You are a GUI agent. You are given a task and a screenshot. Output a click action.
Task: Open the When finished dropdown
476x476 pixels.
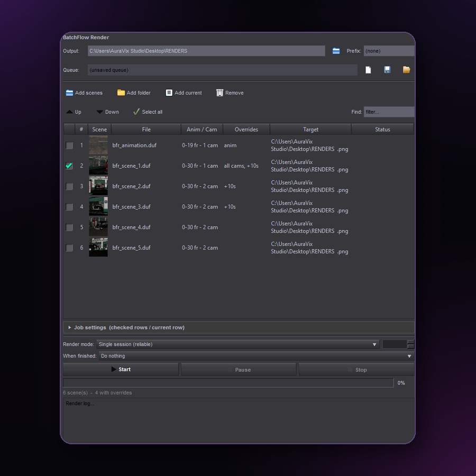[x=257, y=356]
